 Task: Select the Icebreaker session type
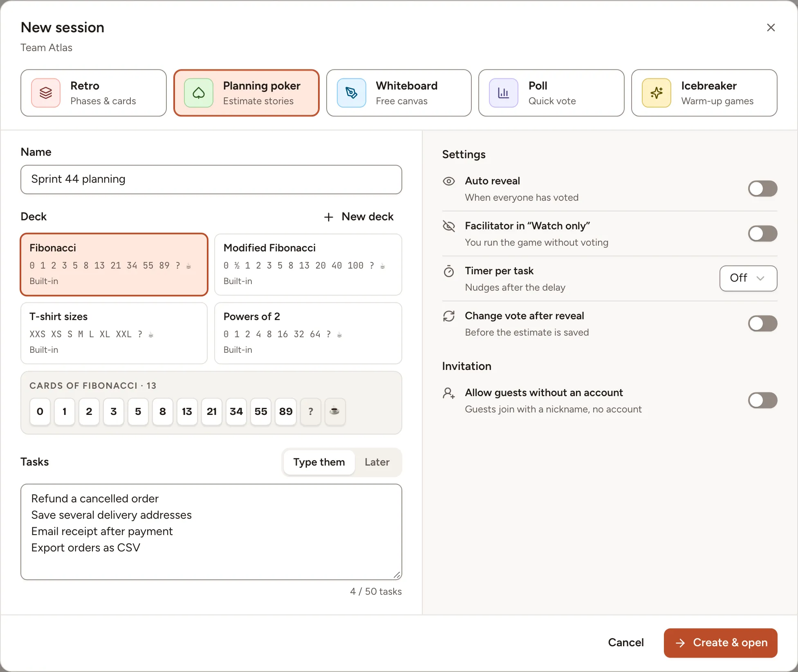[704, 93]
